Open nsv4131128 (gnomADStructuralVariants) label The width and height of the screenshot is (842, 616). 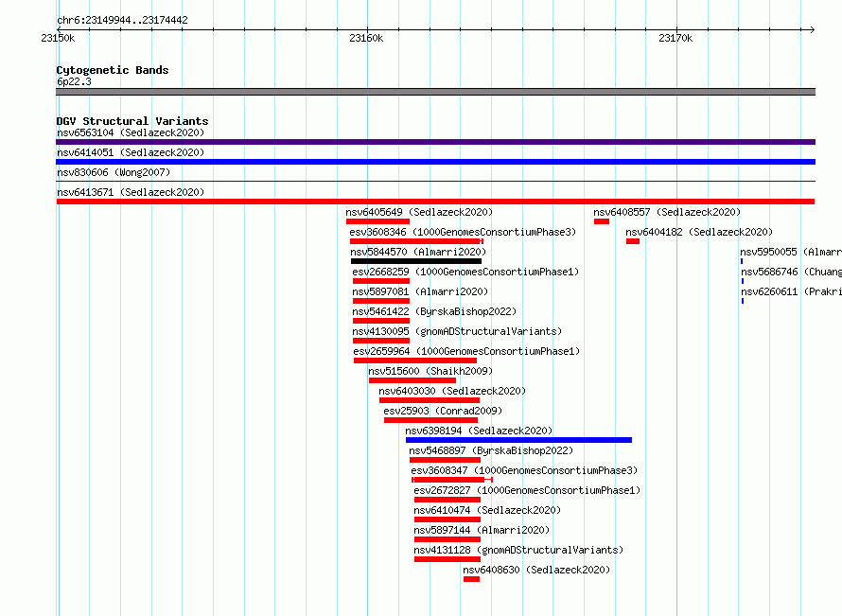point(518,550)
